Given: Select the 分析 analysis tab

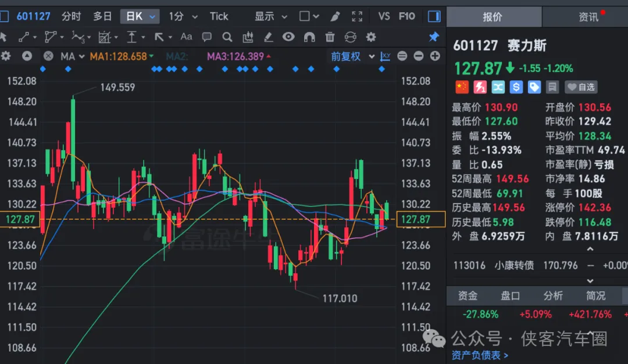Looking at the screenshot, I should [x=553, y=295].
